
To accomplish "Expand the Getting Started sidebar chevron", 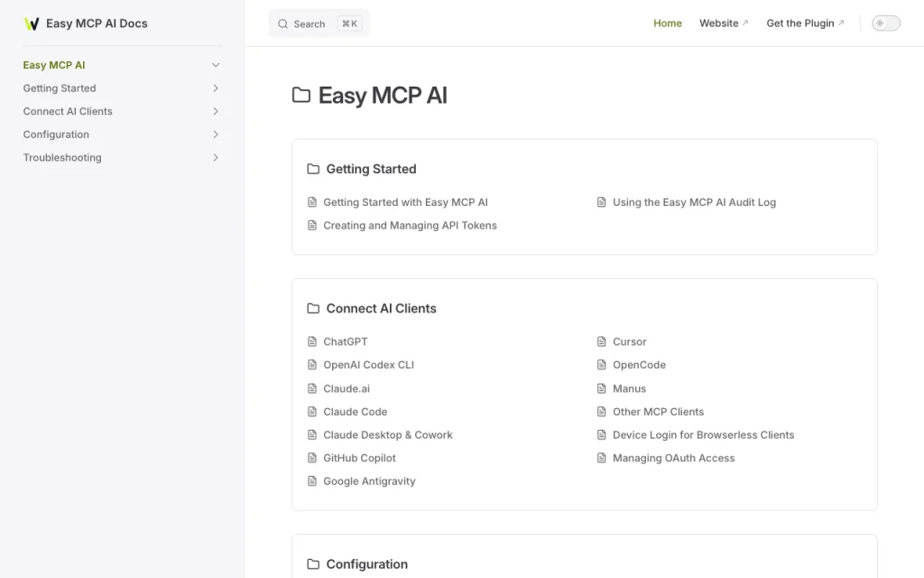I will click(216, 88).
